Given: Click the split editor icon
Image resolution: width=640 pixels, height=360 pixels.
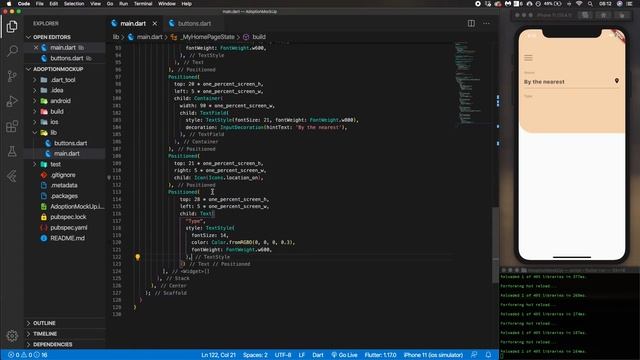Looking at the screenshot, I should tap(471, 23).
